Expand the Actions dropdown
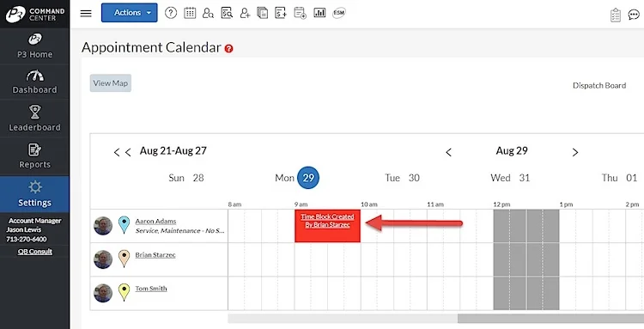 coord(130,13)
